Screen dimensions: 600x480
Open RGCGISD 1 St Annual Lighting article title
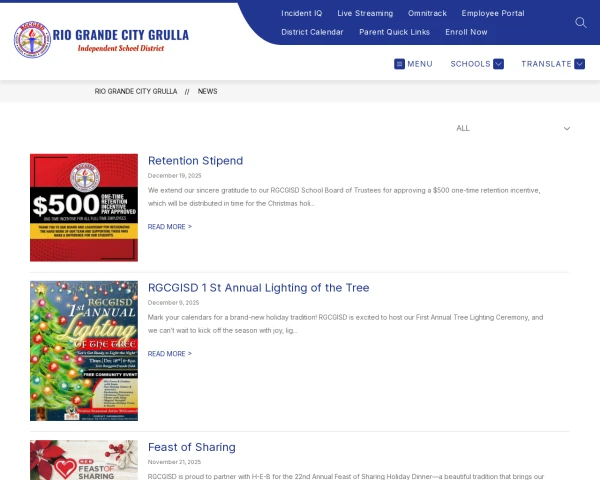259,288
